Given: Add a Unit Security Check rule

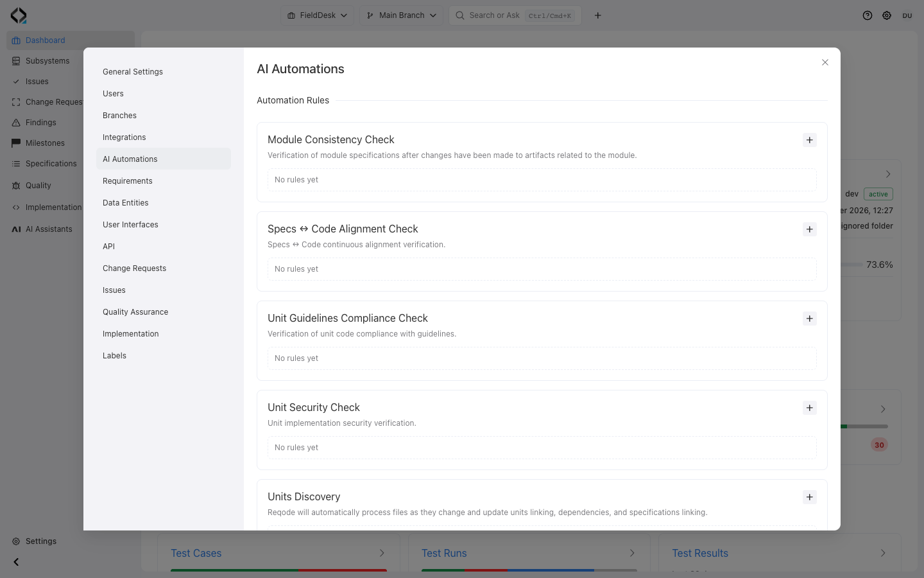Looking at the screenshot, I should tap(810, 408).
